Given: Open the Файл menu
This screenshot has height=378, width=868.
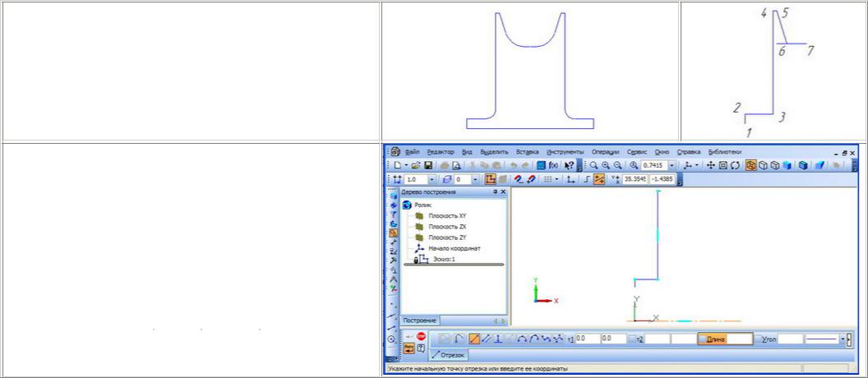Looking at the screenshot, I should pyautogui.click(x=412, y=152).
